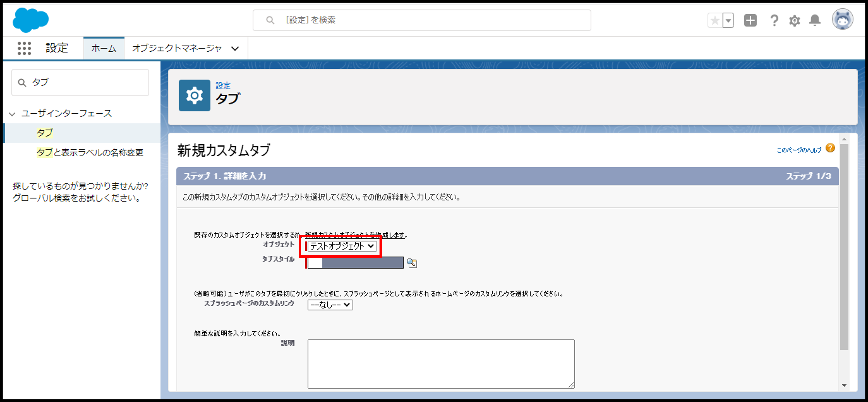The width and height of the screenshot is (868, 402).
Task: Click the タブスタイル color field
Action: point(355,263)
